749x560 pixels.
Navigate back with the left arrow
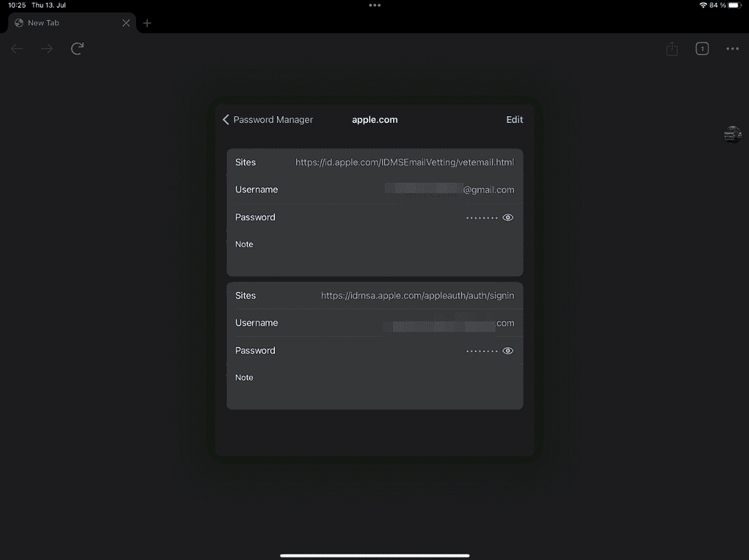point(16,48)
